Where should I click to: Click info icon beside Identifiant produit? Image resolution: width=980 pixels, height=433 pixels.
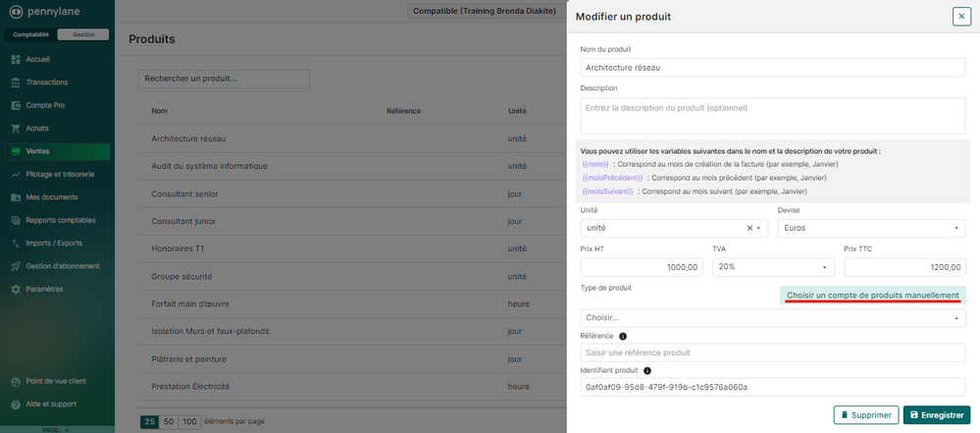click(647, 370)
